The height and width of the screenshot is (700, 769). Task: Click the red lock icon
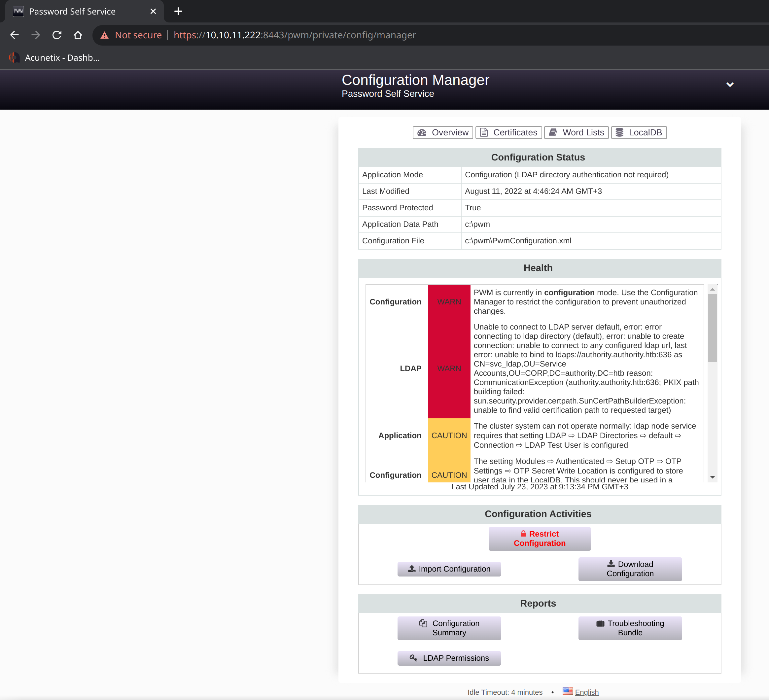pyautogui.click(x=523, y=534)
